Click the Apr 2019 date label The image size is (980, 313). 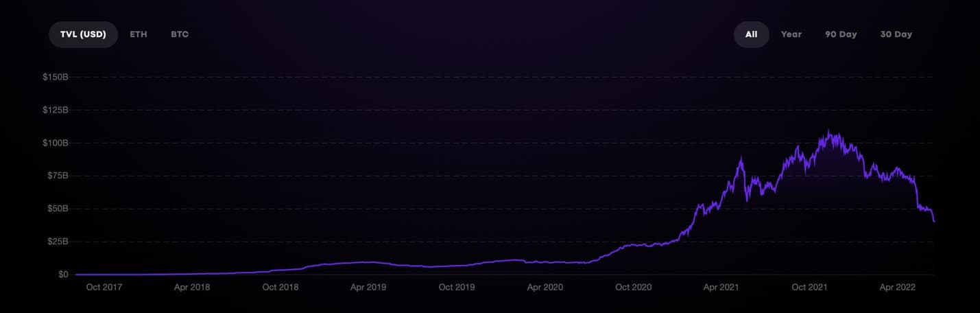368,287
